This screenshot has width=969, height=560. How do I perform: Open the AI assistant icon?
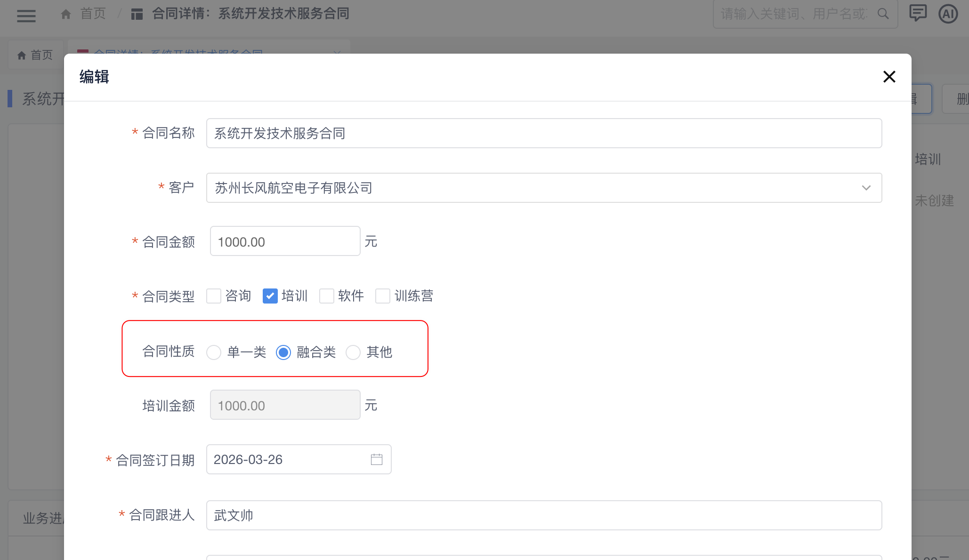click(948, 14)
